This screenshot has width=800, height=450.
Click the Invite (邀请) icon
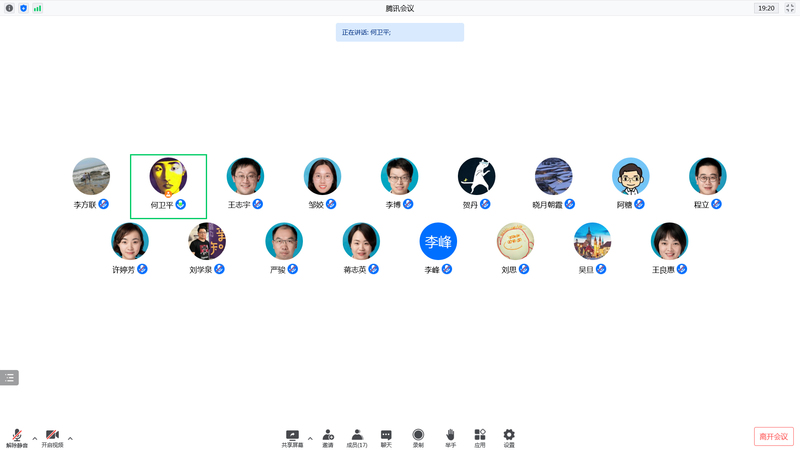click(328, 435)
